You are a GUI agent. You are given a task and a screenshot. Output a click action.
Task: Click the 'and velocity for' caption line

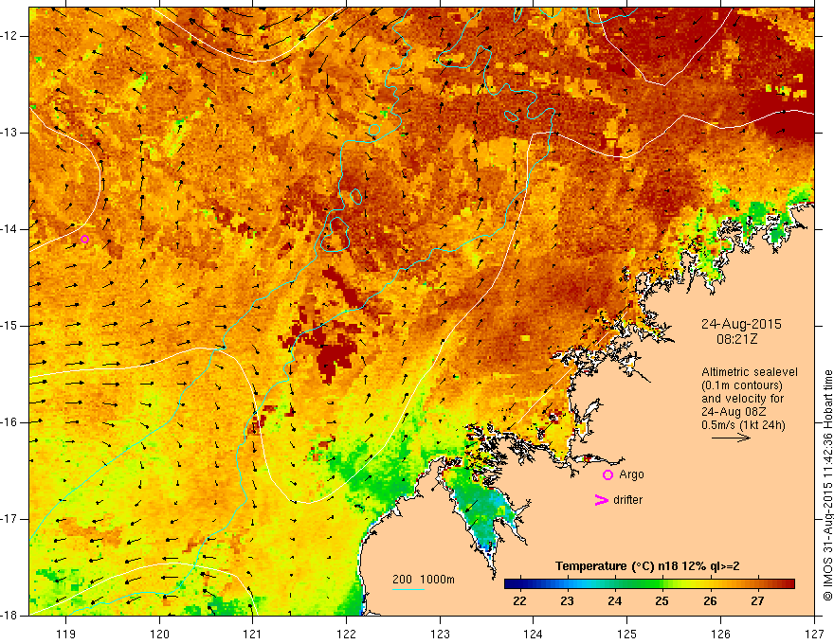coord(742,399)
